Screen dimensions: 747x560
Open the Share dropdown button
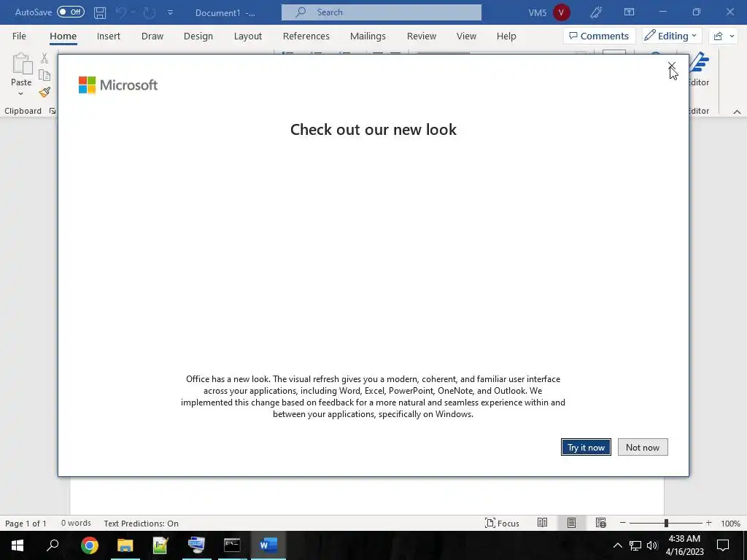point(724,36)
